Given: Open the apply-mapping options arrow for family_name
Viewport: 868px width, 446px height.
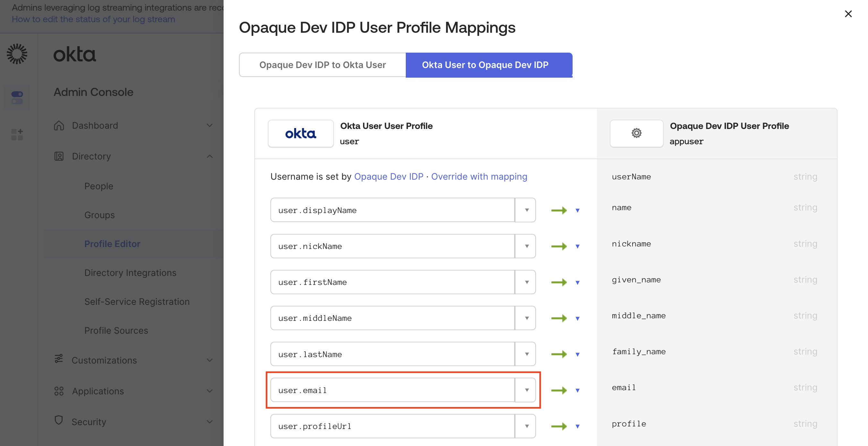Looking at the screenshot, I should [577, 355].
